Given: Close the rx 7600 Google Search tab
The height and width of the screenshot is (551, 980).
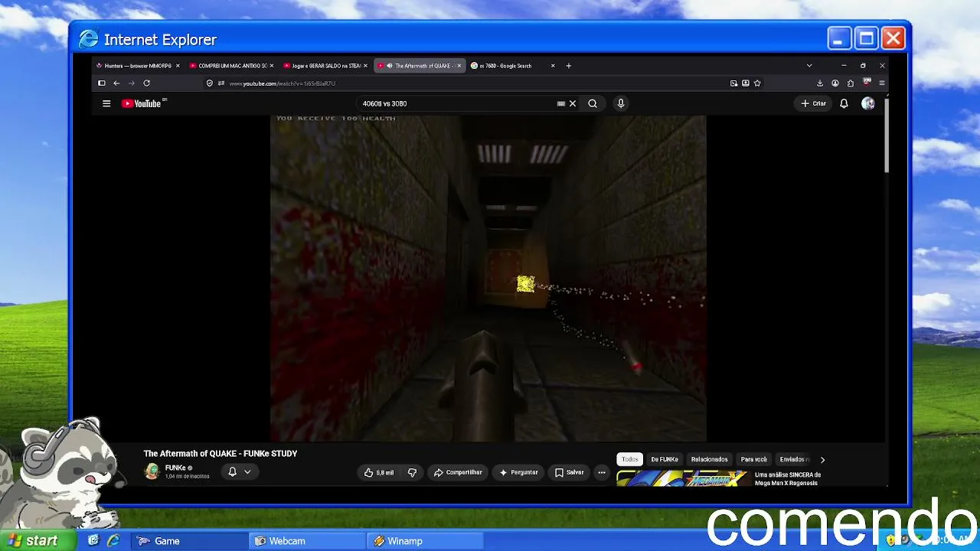Looking at the screenshot, I should 553,66.
